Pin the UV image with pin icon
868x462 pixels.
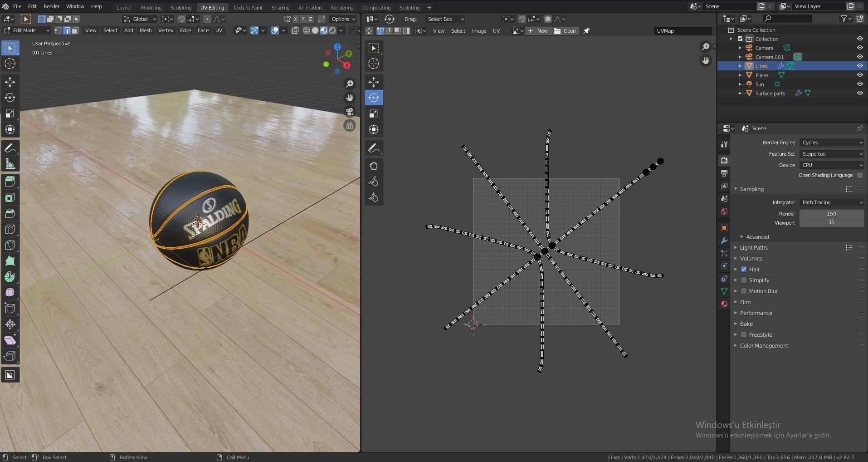click(x=586, y=31)
